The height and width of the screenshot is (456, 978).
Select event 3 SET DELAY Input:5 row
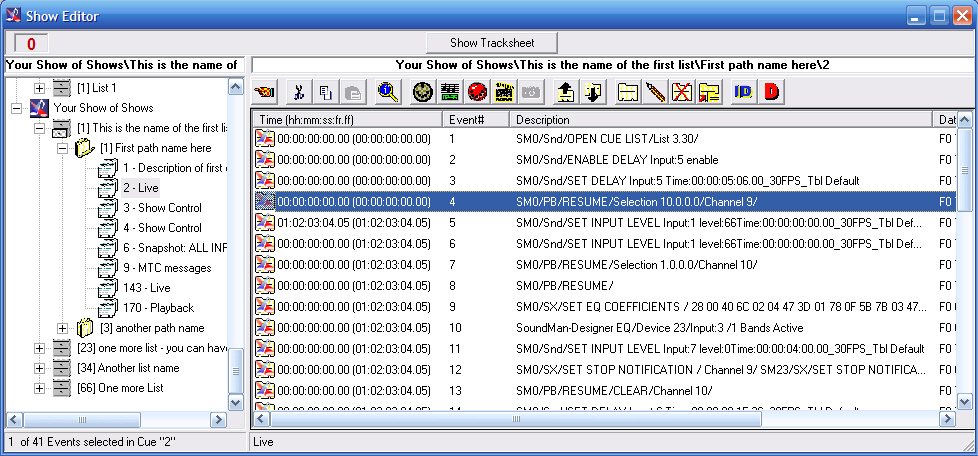coord(604,181)
